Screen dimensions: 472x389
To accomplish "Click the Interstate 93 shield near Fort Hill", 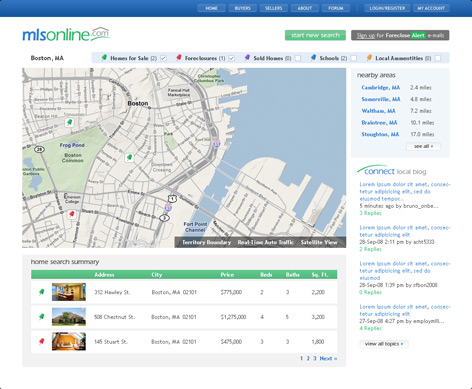I will pyautogui.click(x=217, y=144).
